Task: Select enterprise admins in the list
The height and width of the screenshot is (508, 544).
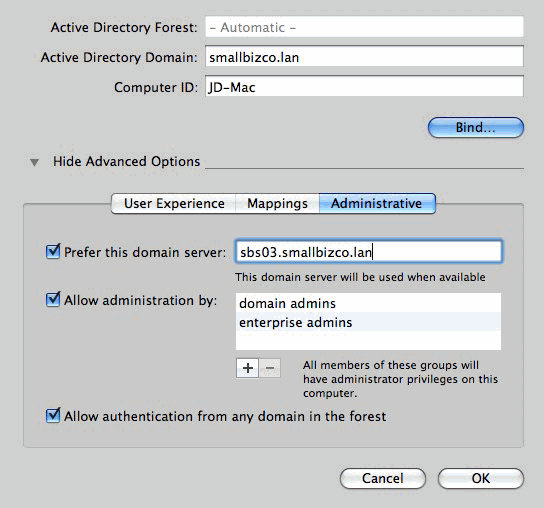Action: click(368, 322)
